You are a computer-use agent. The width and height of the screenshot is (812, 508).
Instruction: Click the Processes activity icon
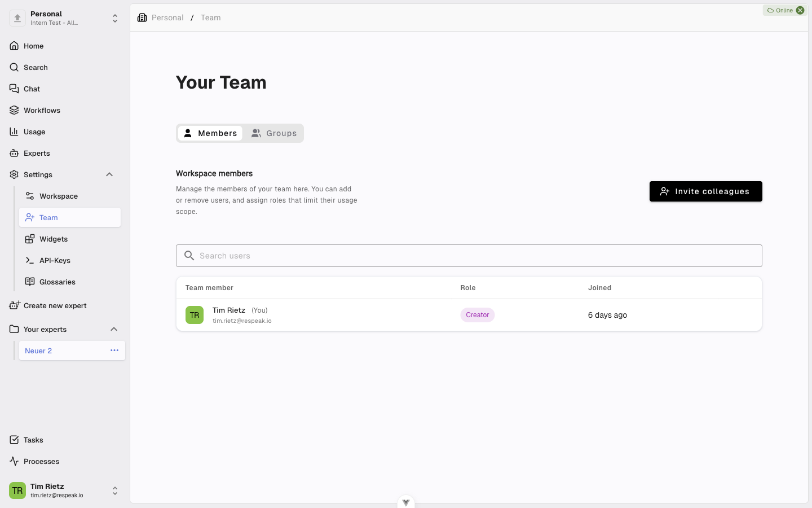pyautogui.click(x=14, y=461)
